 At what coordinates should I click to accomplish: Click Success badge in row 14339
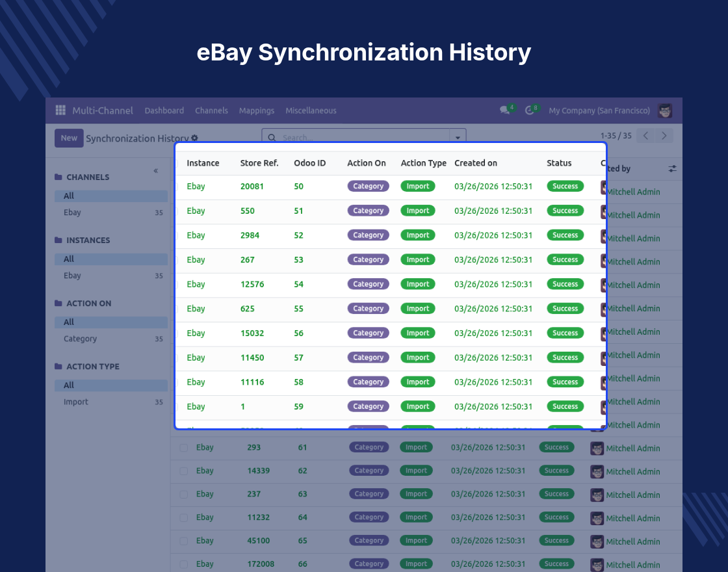pos(556,471)
